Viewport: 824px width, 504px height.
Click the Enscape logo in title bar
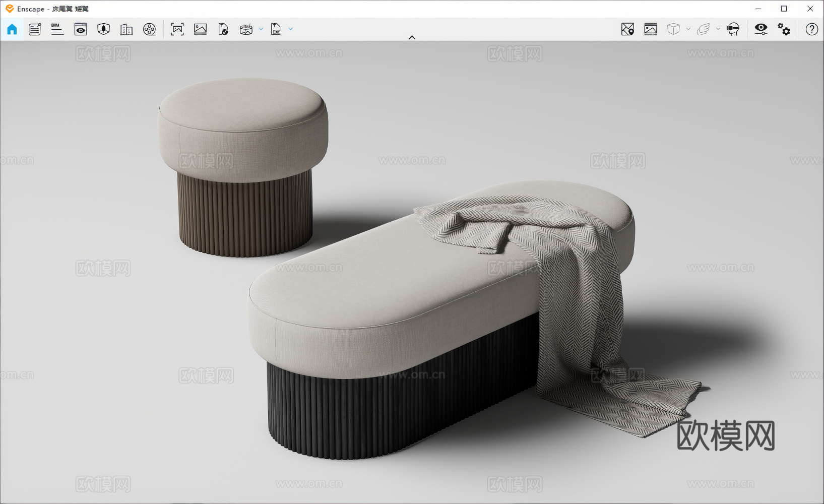pyautogui.click(x=10, y=9)
